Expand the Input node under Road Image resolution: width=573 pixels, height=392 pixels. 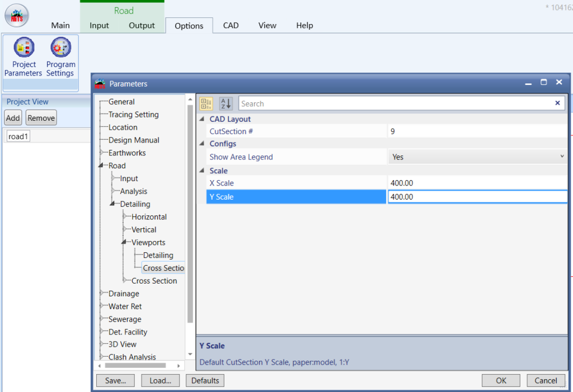(113, 178)
